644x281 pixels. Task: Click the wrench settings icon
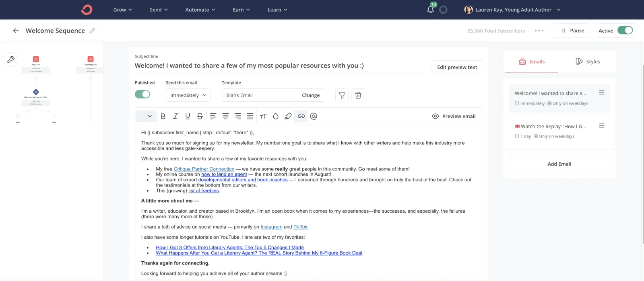tap(11, 59)
